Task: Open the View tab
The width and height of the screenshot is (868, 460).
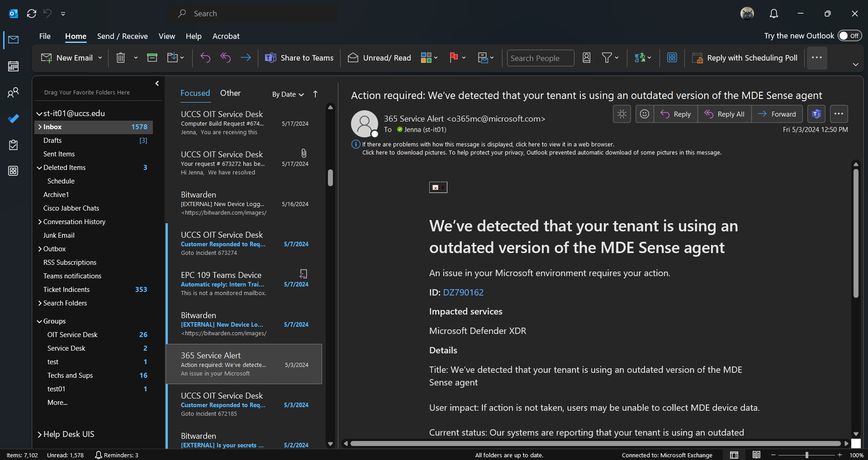Action: (166, 36)
